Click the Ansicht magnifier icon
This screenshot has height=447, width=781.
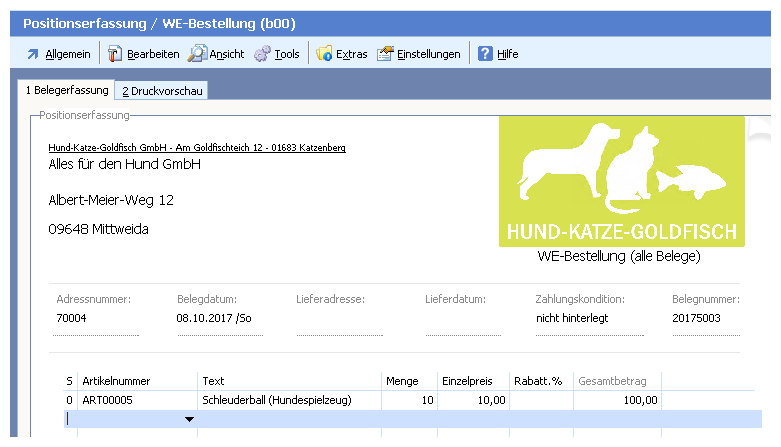point(197,54)
